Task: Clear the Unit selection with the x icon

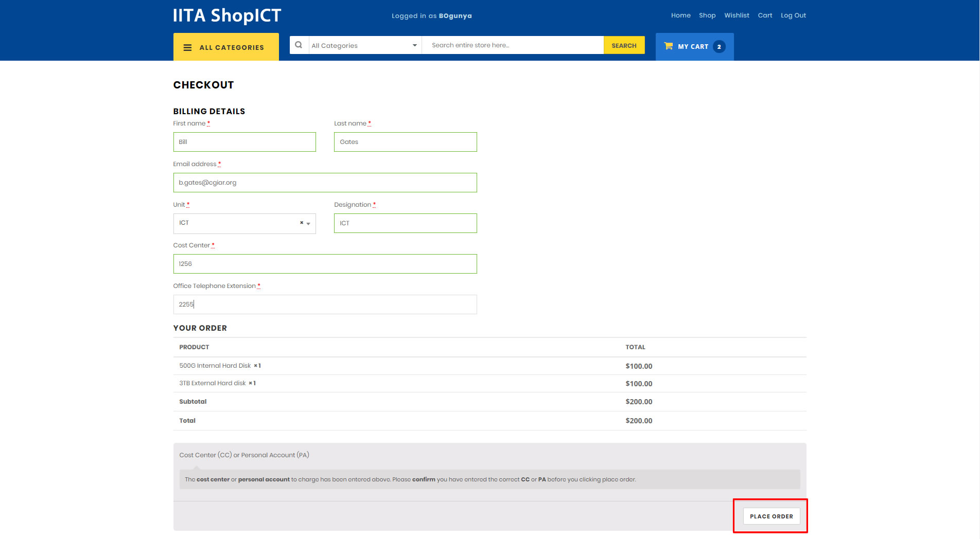Action: 302,223
